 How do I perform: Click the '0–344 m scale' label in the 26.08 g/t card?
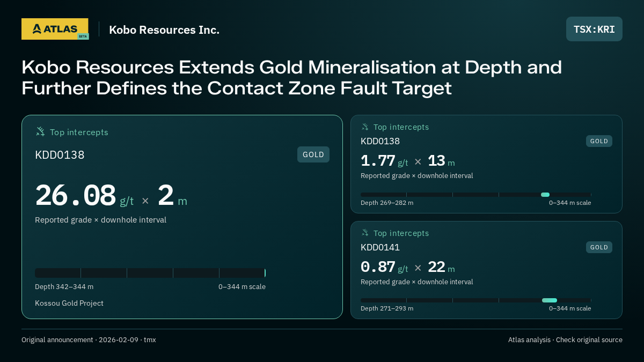[x=242, y=286]
